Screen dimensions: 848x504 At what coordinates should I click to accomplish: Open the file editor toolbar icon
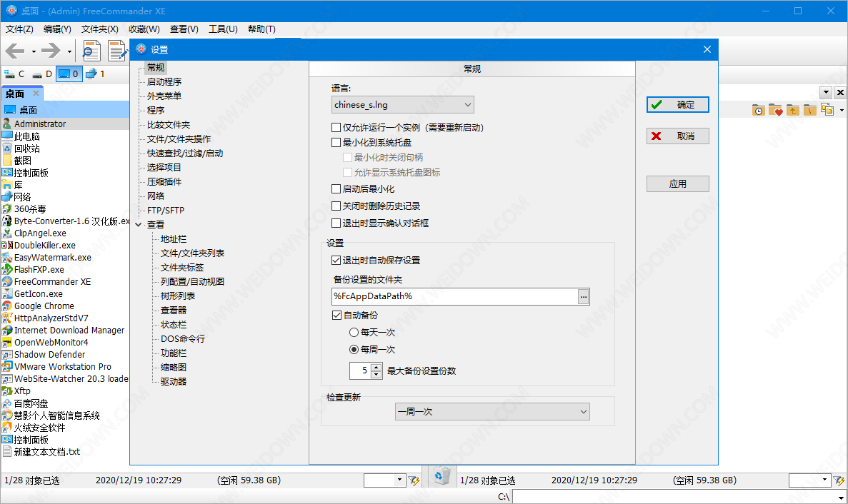(117, 51)
